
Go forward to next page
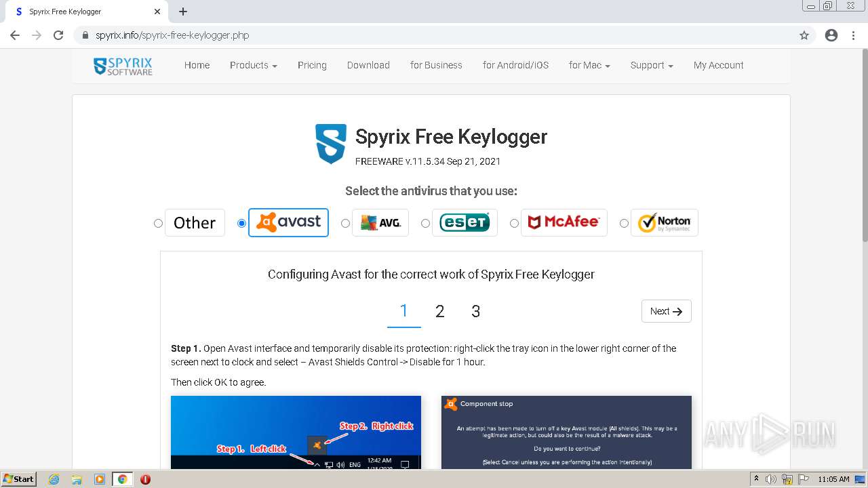37,35
